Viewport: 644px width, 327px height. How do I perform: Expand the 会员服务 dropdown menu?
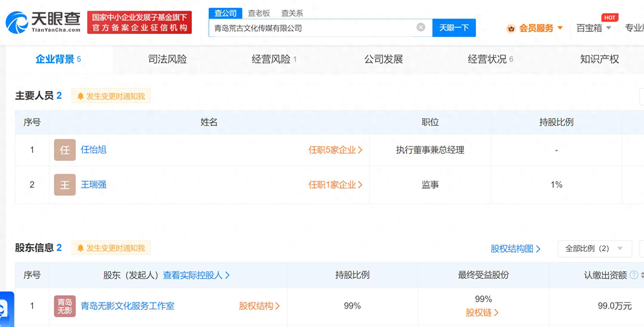pos(560,28)
